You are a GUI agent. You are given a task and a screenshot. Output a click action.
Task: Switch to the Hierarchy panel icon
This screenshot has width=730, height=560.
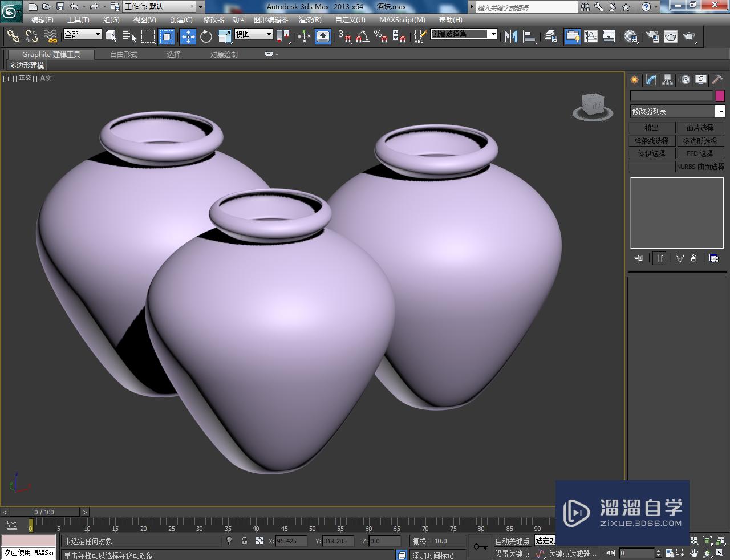point(668,80)
